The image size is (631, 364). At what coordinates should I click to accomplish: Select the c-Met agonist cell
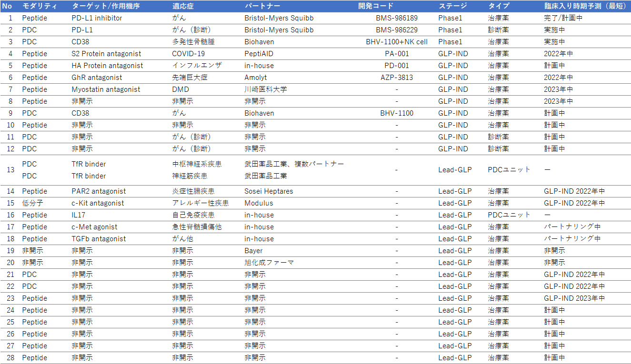[x=94, y=227]
